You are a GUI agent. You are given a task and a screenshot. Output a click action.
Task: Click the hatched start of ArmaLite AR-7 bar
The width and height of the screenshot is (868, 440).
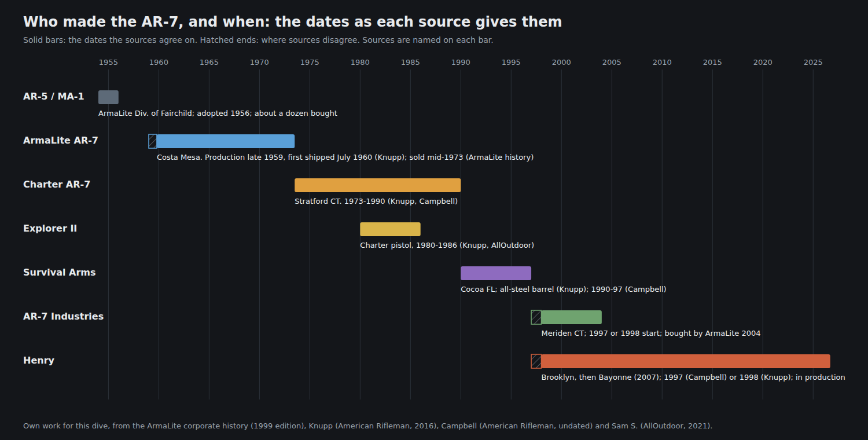click(153, 141)
